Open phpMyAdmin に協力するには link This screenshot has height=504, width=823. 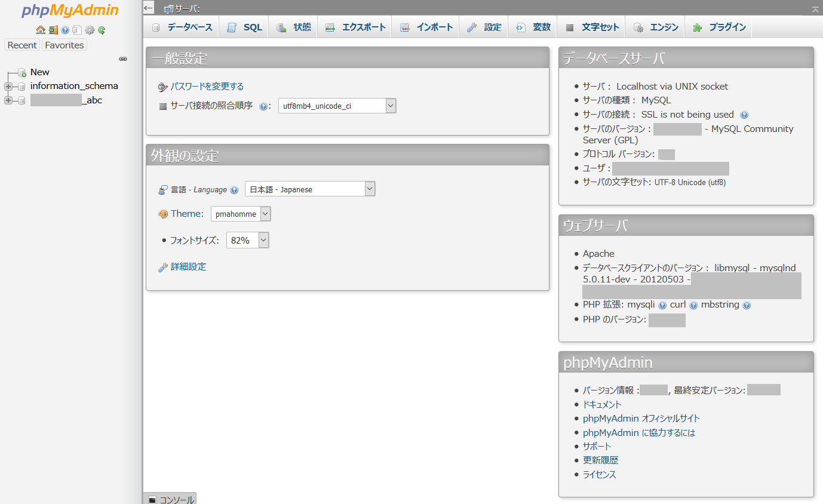639,432
